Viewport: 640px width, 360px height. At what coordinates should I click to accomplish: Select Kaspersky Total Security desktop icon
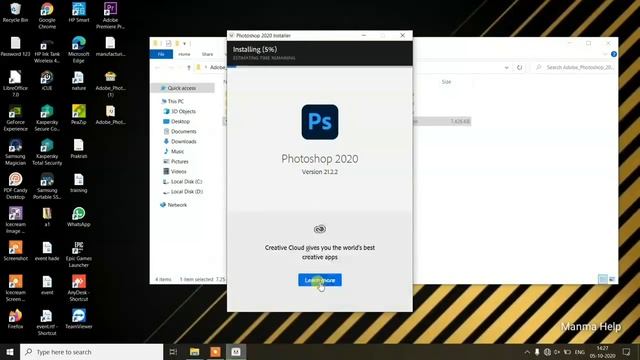pyautogui.click(x=47, y=152)
